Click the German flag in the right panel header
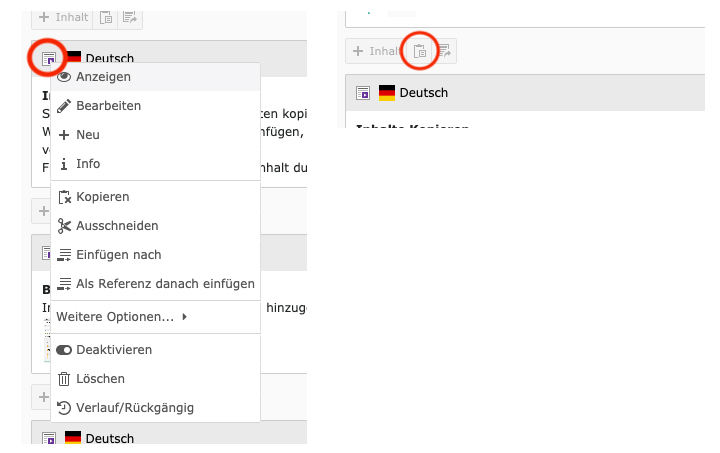Screen dimensions: 720x453 [x=387, y=93]
